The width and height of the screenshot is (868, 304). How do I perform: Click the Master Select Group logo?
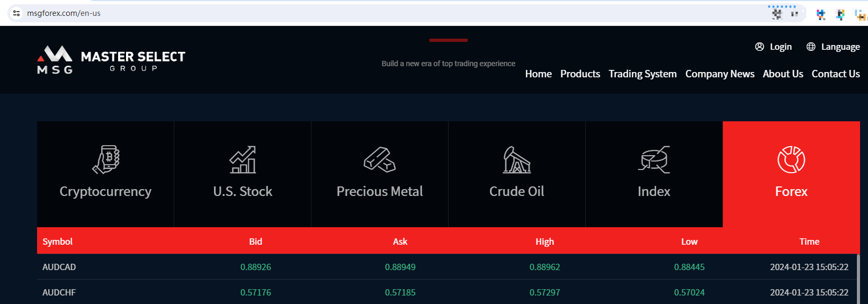click(x=111, y=60)
